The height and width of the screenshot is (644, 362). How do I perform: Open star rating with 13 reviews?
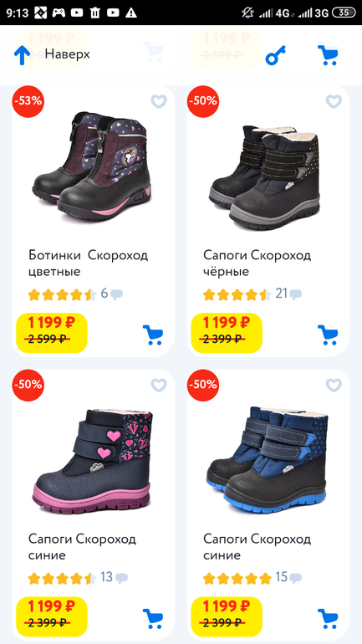(63, 578)
